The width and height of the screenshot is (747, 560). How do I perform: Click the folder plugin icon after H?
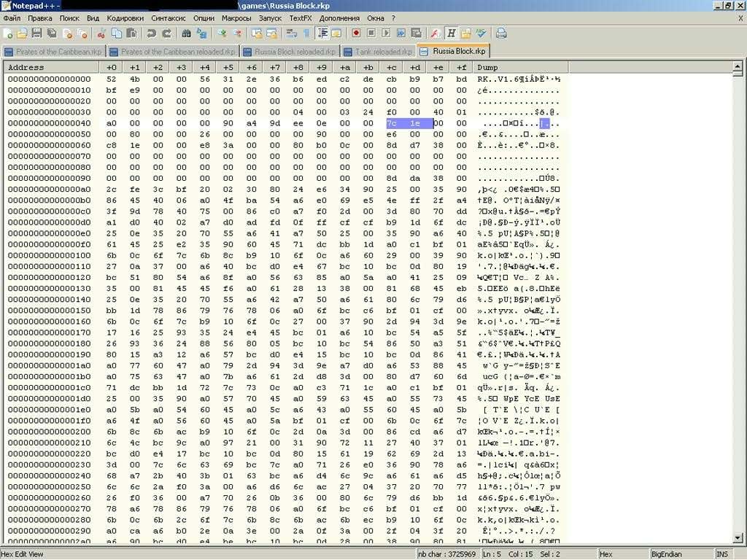click(x=466, y=34)
